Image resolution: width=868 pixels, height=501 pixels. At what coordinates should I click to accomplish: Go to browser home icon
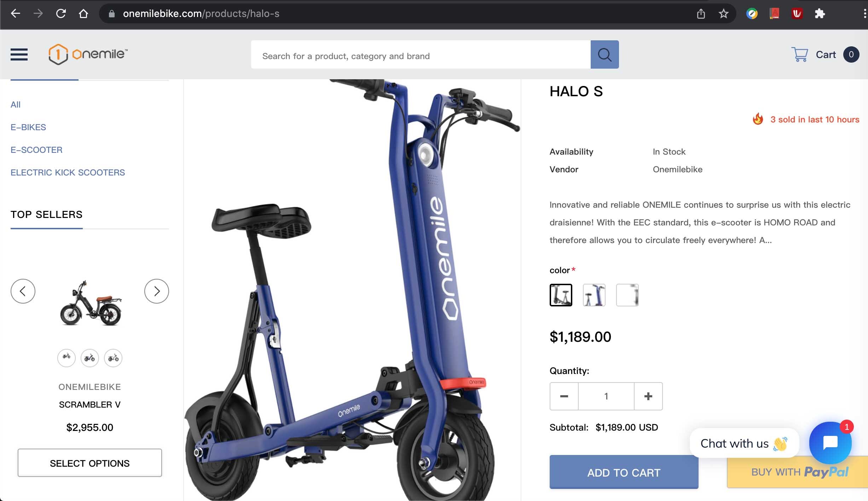[83, 13]
